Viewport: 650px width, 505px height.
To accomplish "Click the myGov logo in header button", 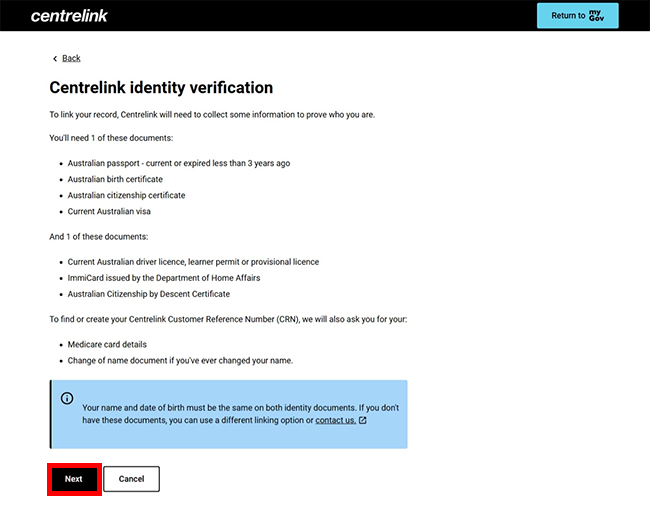I will click(x=596, y=16).
